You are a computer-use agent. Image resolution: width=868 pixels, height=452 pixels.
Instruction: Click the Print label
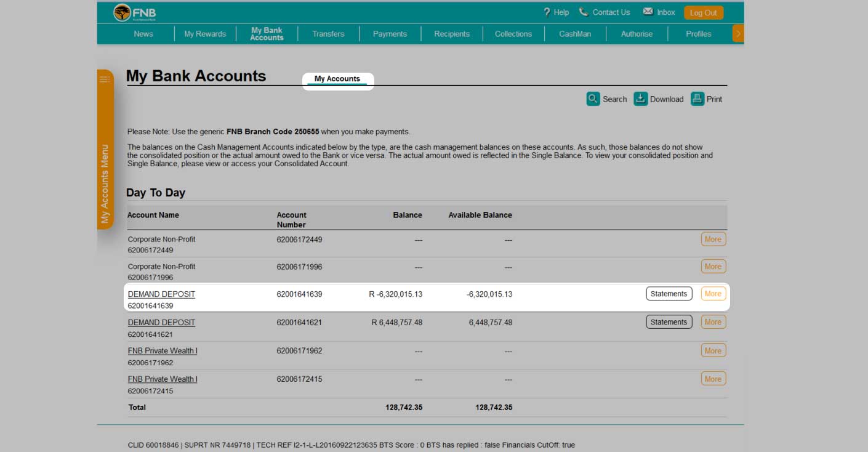(714, 99)
